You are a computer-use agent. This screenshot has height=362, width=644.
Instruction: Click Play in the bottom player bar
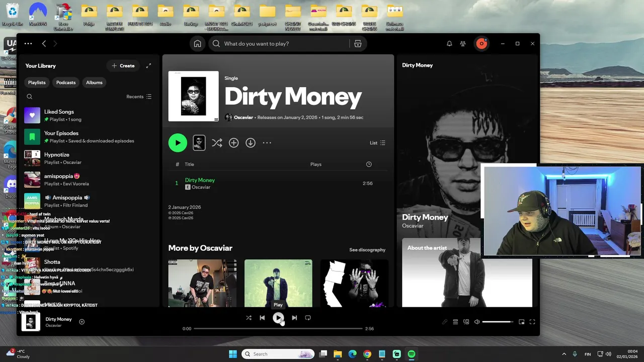pyautogui.click(x=278, y=318)
